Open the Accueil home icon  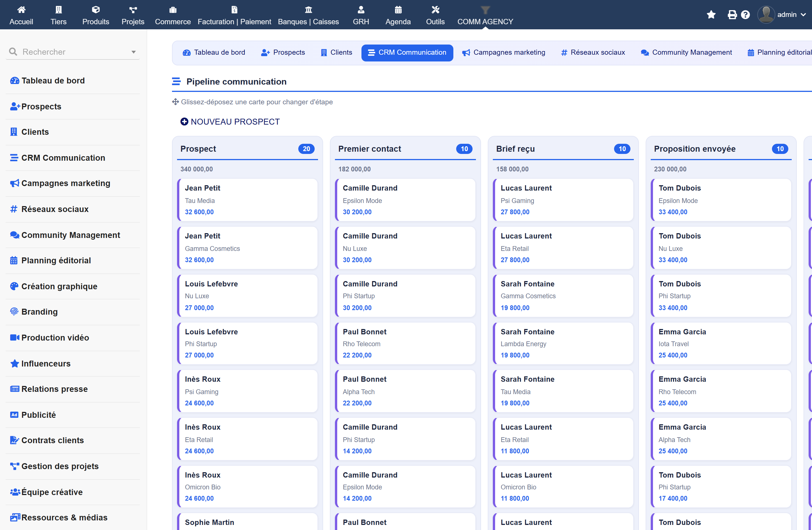pos(21,10)
